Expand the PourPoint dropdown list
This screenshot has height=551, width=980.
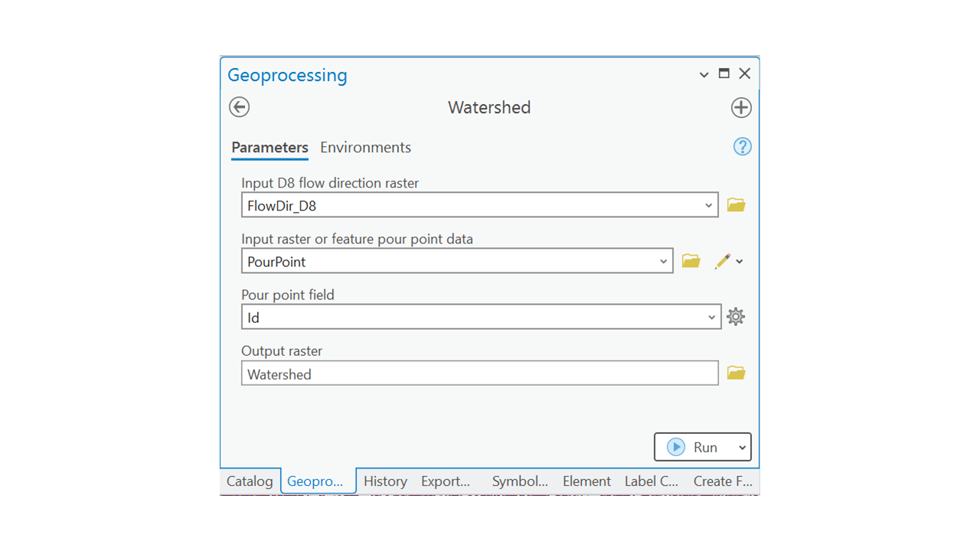click(663, 261)
